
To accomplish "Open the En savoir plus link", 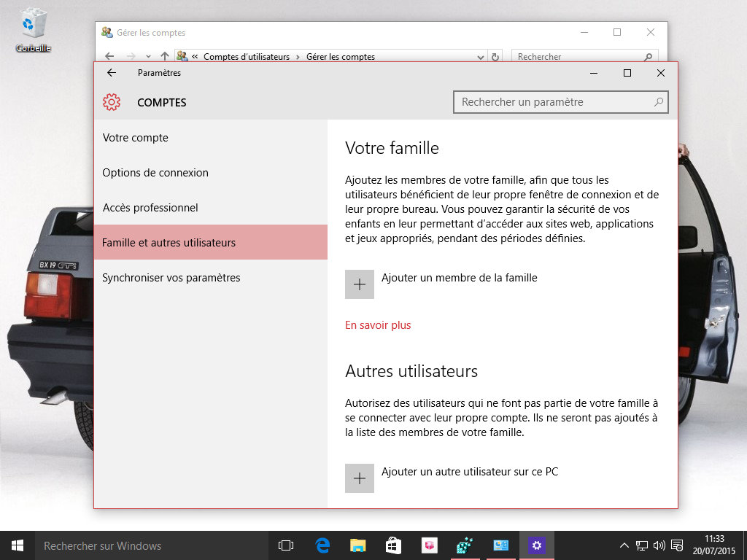I will point(377,324).
